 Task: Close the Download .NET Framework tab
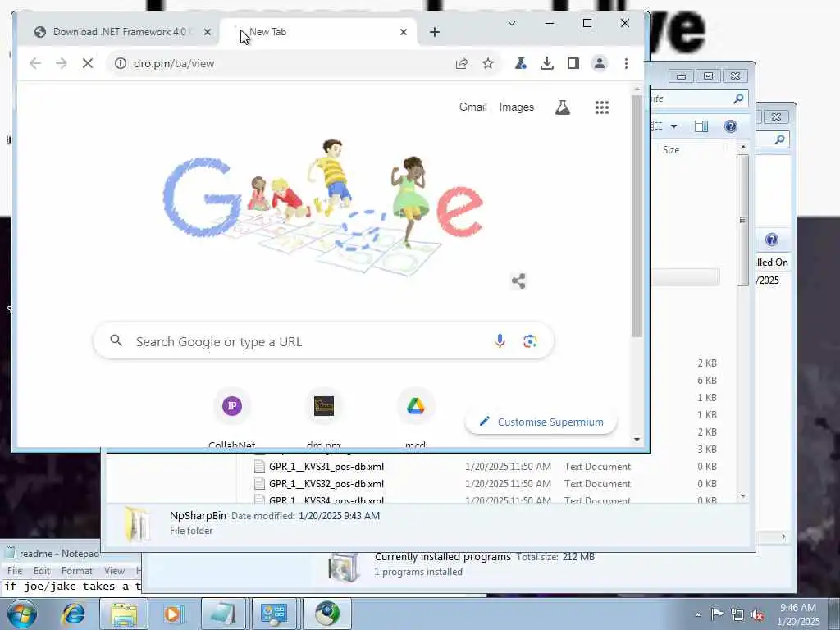click(x=208, y=32)
